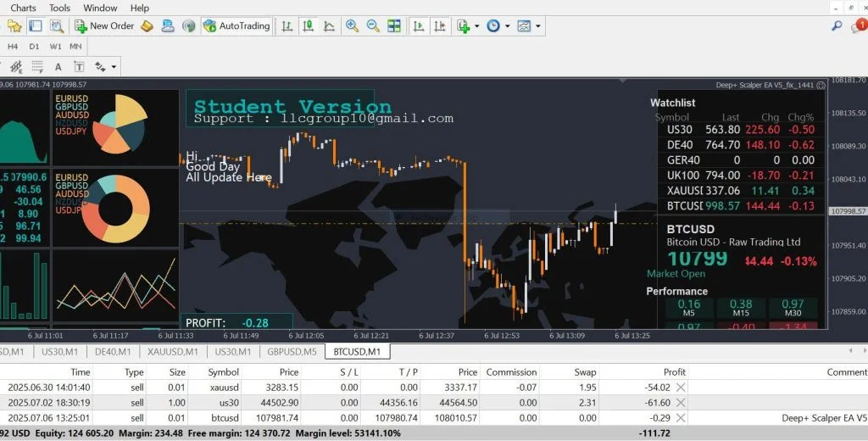Select the D1 timeframe button

tap(35, 46)
